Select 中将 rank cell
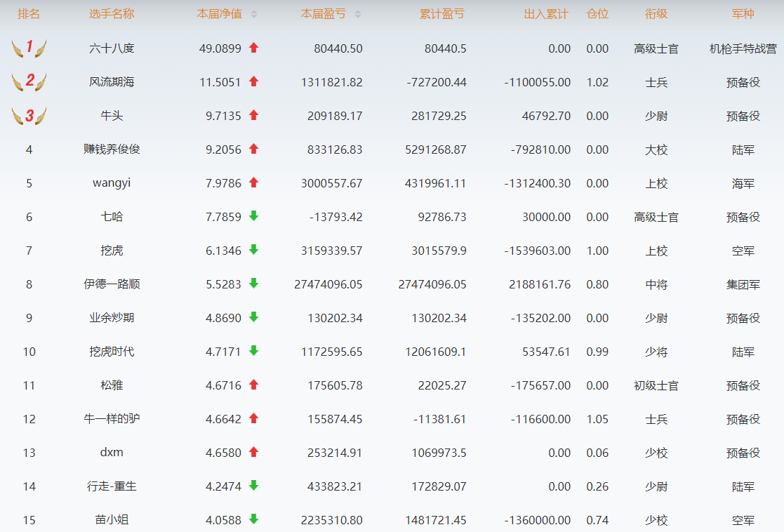This screenshot has height=532, width=784. click(656, 284)
